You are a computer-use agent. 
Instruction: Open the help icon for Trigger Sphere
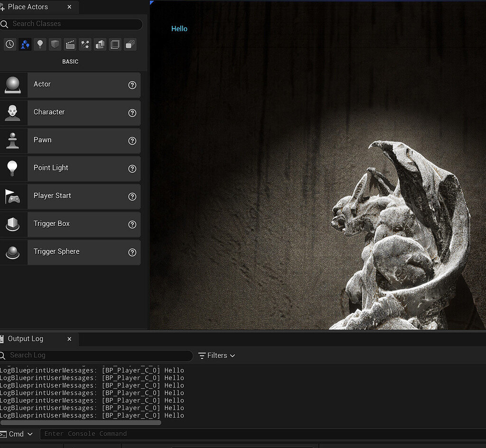click(x=132, y=252)
